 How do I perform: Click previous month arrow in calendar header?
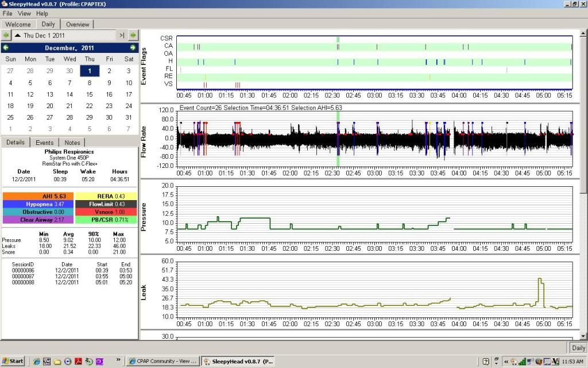point(6,48)
